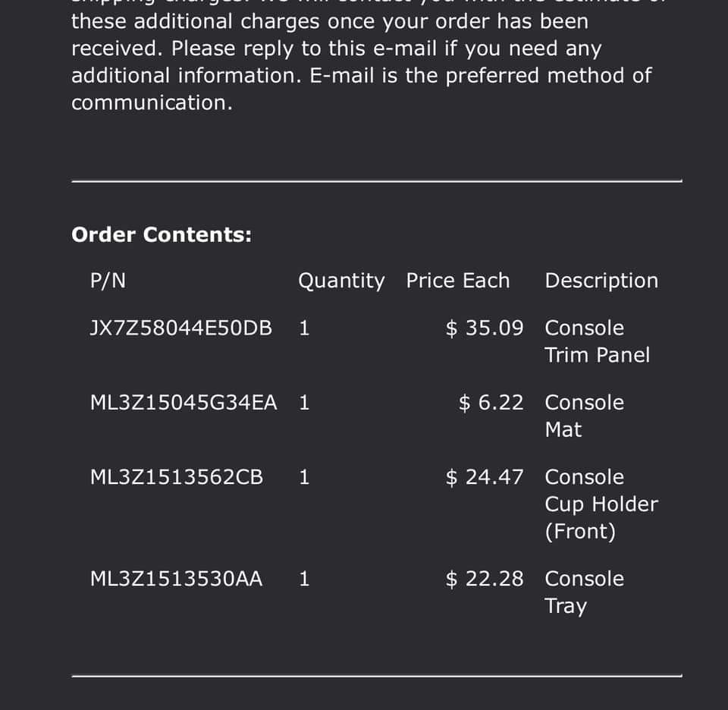Click the Console Cup Holder (Front) description

[601, 504]
